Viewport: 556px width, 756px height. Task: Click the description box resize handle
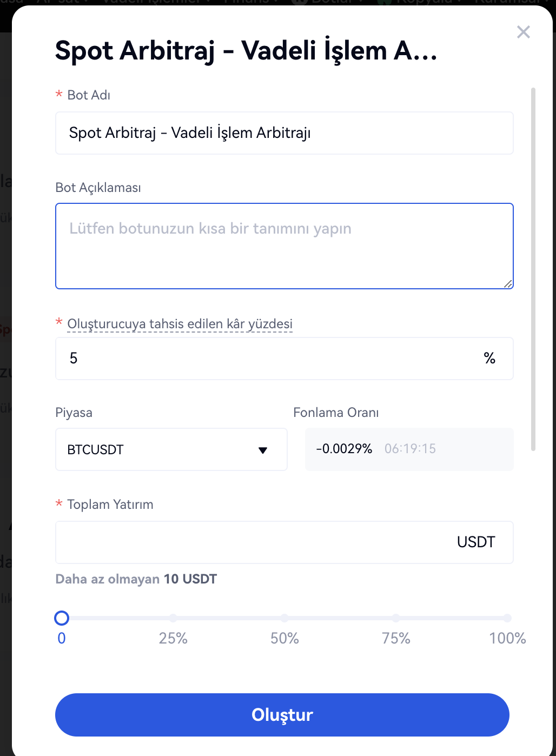[x=508, y=284]
